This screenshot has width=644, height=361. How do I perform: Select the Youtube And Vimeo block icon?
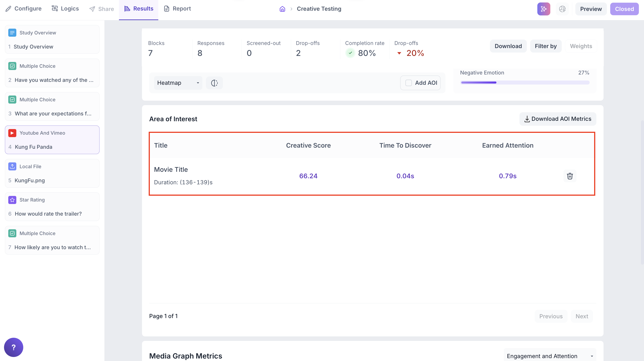click(12, 133)
